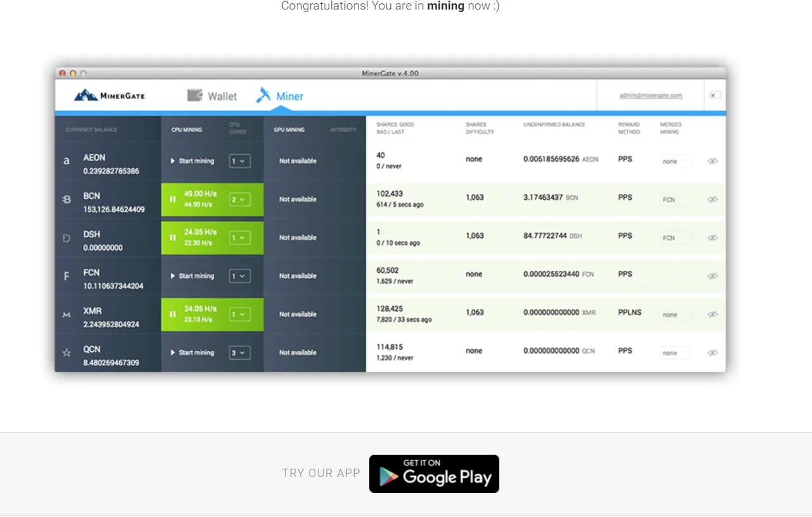812x517 pixels.
Task: Click BCN shares difficulty 1,063
Action: coord(475,197)
